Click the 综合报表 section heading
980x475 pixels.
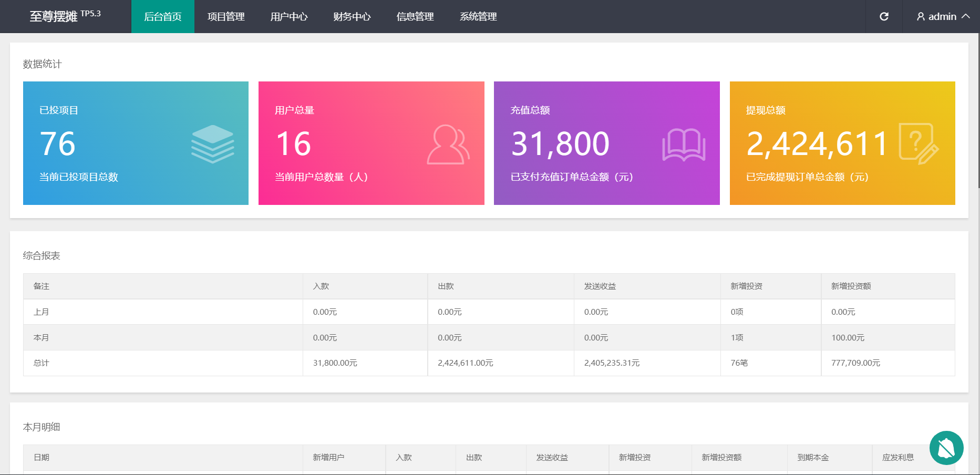point(42,256)
